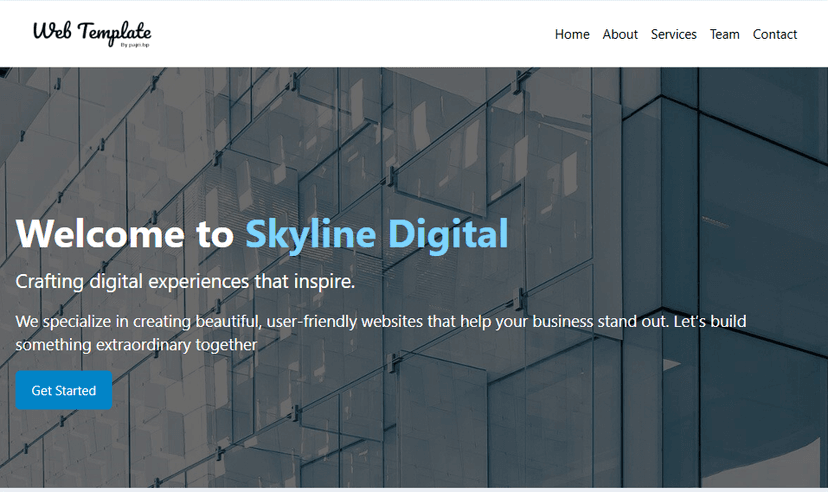
Task: Click the Web Template logo
Action: point(92,34)
